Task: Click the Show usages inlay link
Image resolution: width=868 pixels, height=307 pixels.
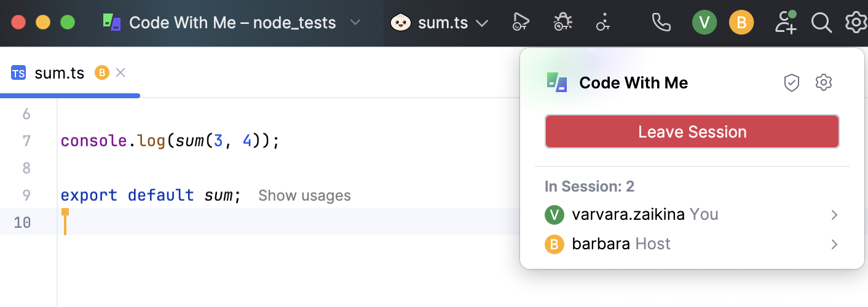Action: [x=304, y=196]
